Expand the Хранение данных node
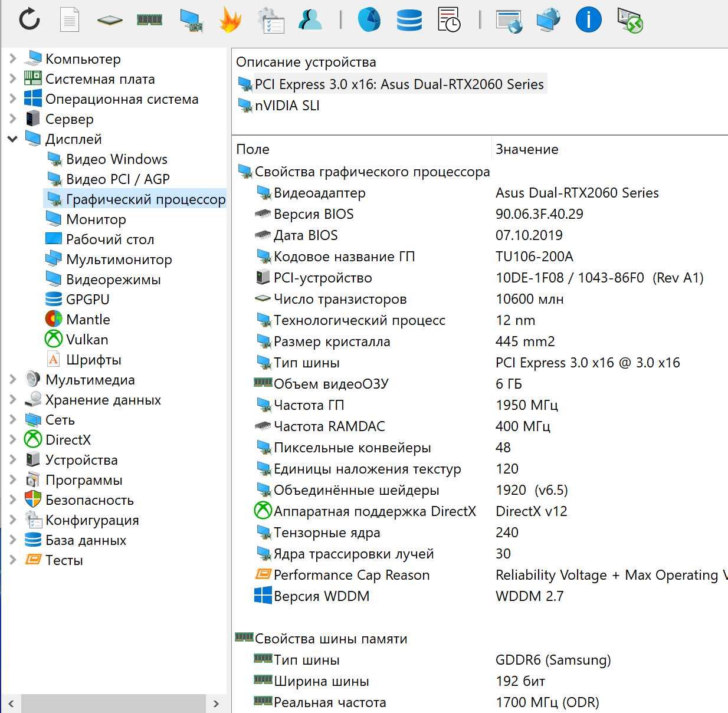Image resolution: width=728 pixels, height=713 pixels. pos(12,400)
